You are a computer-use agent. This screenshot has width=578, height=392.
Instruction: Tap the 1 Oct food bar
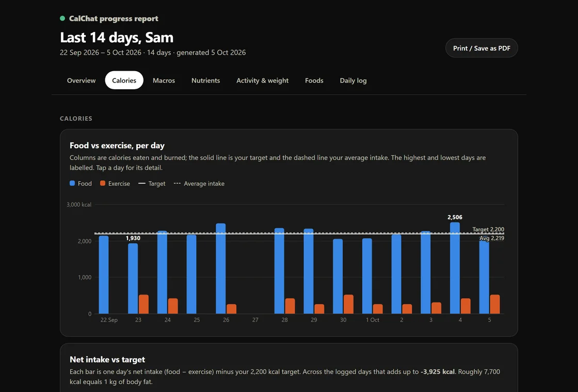coord(367,276)
